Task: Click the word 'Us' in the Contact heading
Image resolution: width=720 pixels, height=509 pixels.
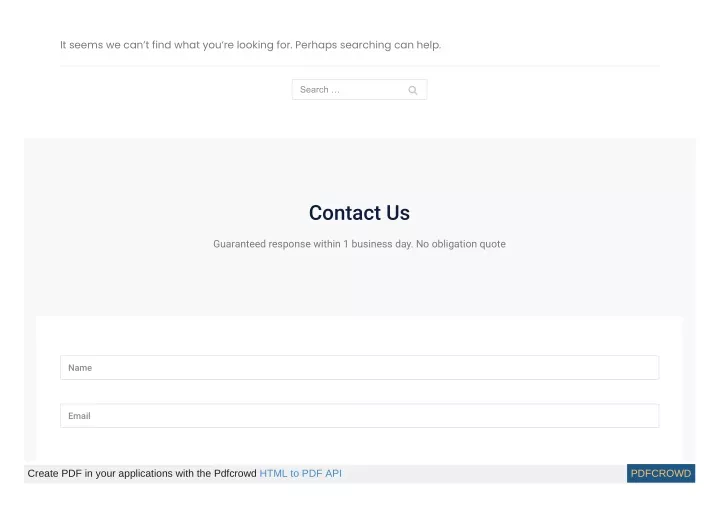Action: (x=398, y=213)
